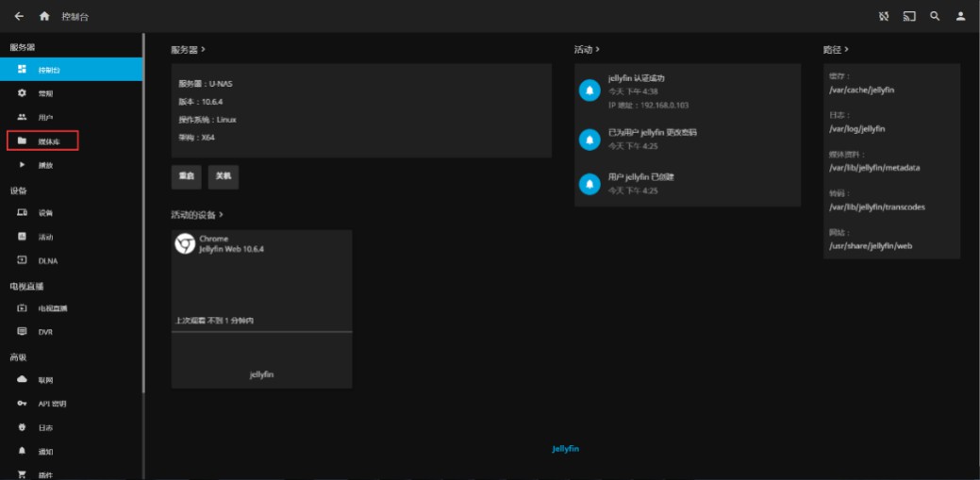
Task: Click the back arrow in header
Action: (x=19, y=17)
